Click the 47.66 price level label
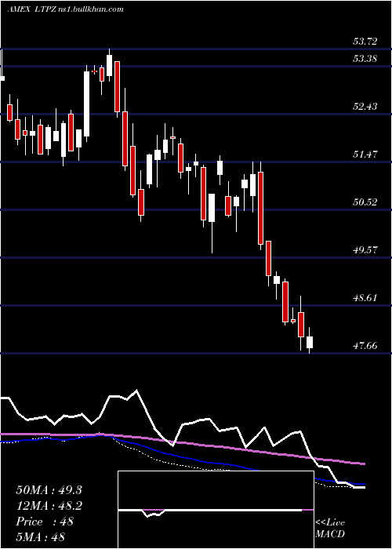The width and height of the screenshot is (392, 549). coord(365,346)
